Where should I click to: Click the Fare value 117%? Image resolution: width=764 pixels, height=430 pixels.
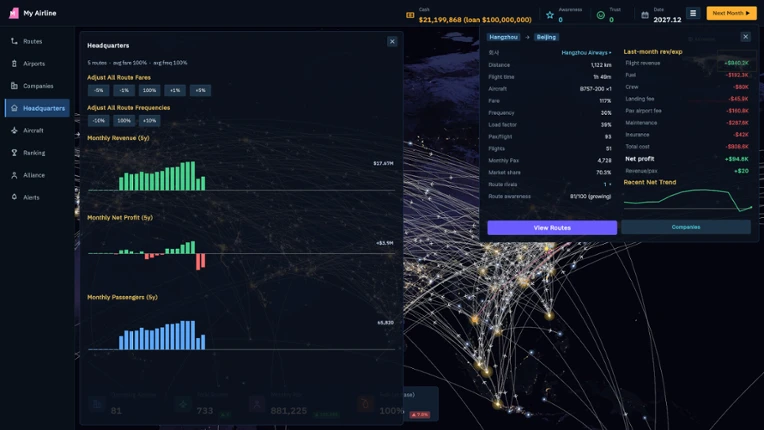click(x=605, y=101)
